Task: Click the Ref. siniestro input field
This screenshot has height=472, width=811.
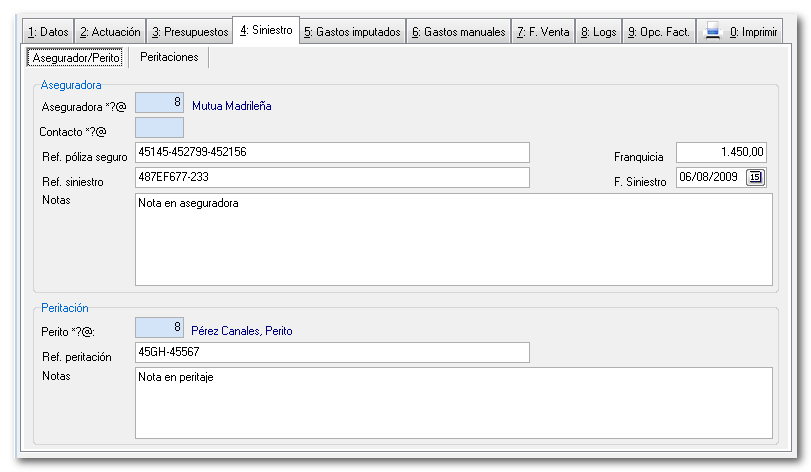Action: coord(331,178)
